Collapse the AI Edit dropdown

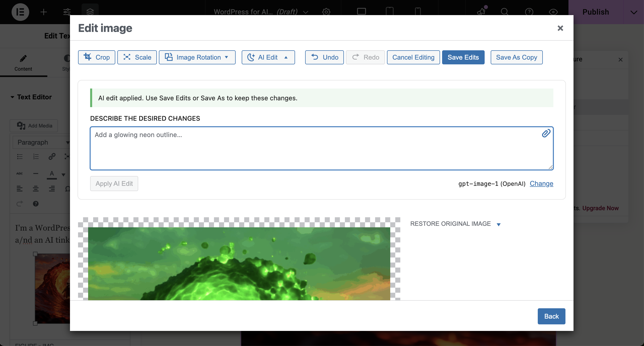coord(268,57)
